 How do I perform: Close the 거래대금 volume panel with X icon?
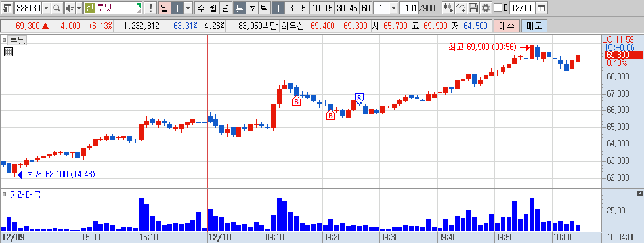coord(639,193)
